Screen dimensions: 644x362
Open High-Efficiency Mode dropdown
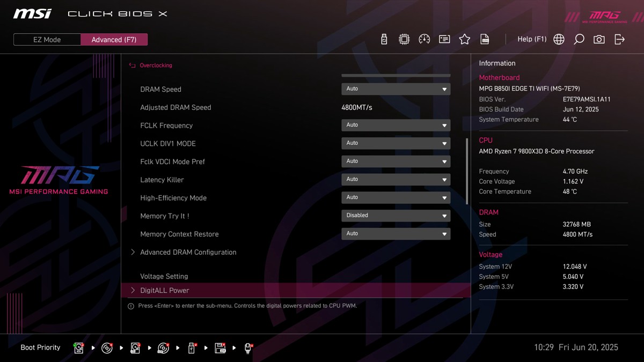click(396, 198)
